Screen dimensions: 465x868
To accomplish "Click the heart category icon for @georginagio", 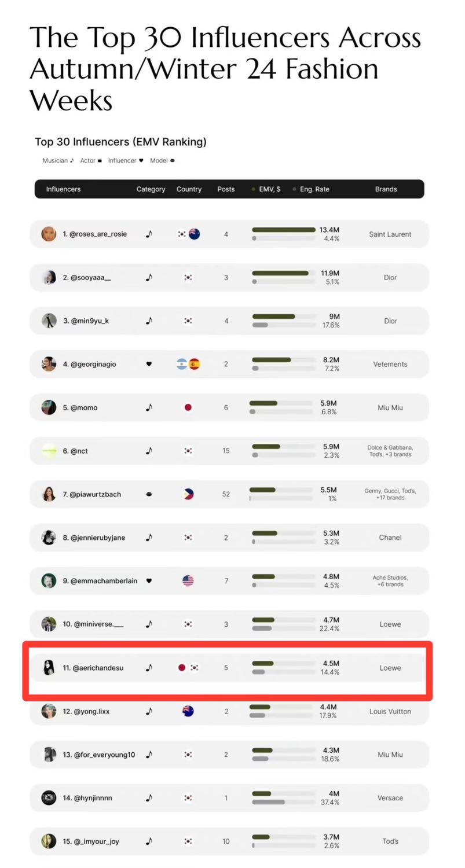I will (149, 364).
